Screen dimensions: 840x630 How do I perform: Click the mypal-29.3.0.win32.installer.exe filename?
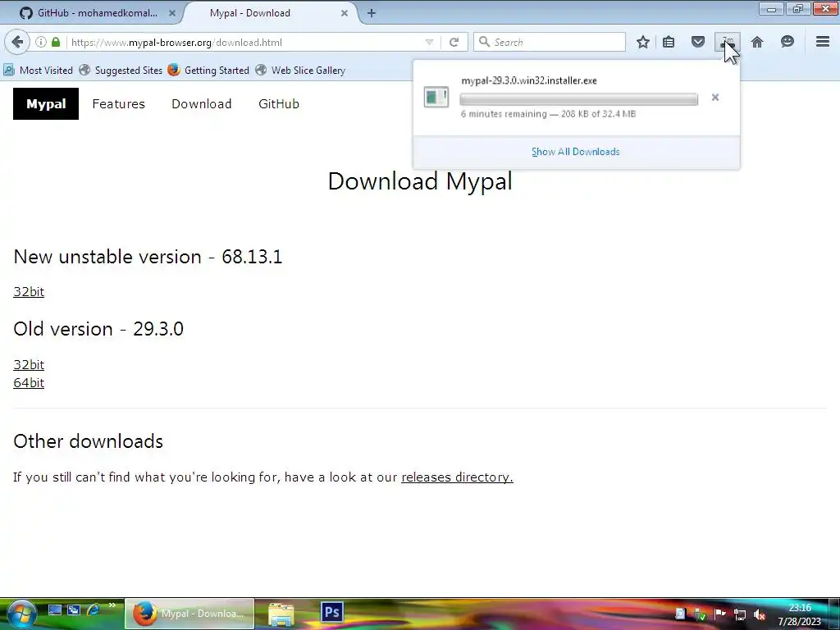pos(529,80)
